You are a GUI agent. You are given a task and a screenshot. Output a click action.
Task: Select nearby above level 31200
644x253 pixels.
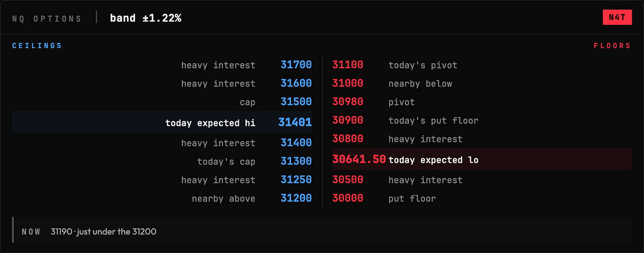click(x=162, y=198)
